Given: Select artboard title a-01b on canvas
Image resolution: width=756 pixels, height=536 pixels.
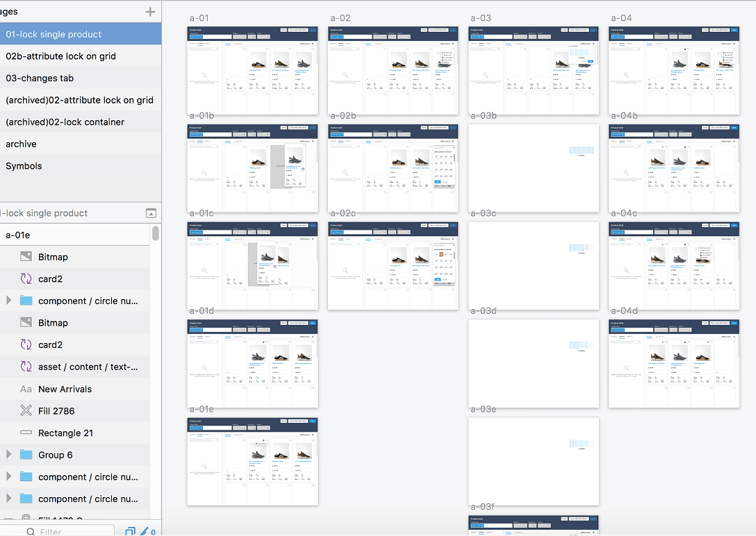Looking at the screenshot, I should 202,115.
